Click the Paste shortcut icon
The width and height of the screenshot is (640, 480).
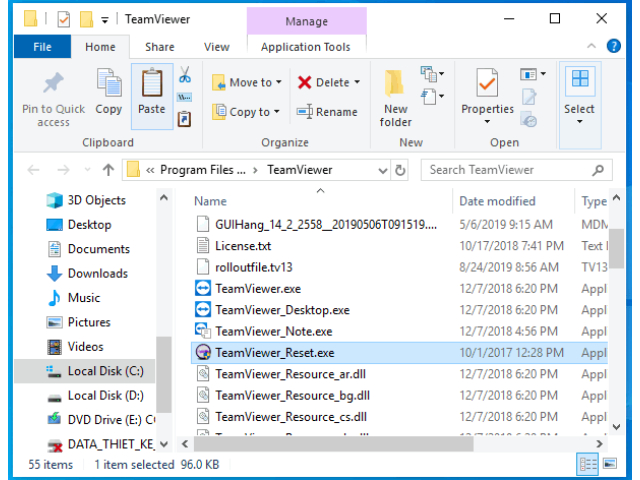tap(184, 119)
